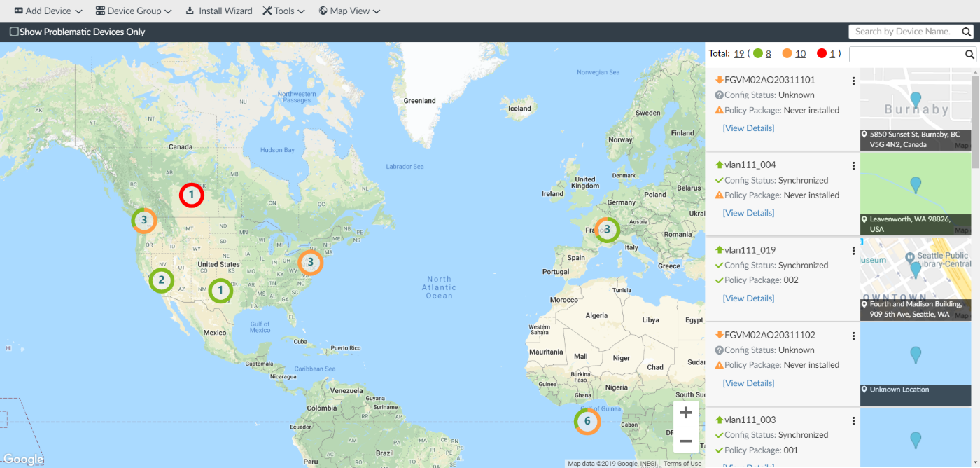Click the Burnaby address location pin label
Screen dimensions: 980x468
(916, 139)
